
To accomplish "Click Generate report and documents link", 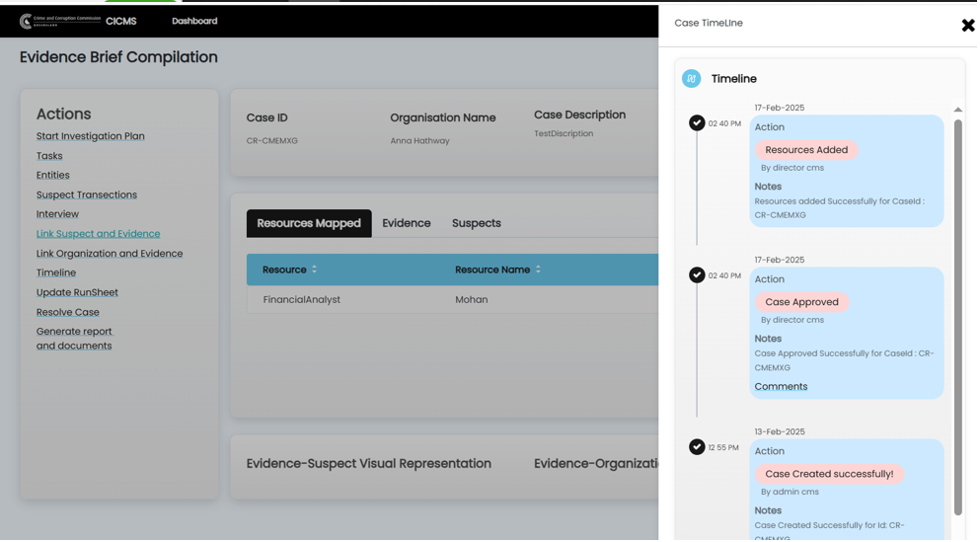I will pyautogui.click(x=74, y=339).
